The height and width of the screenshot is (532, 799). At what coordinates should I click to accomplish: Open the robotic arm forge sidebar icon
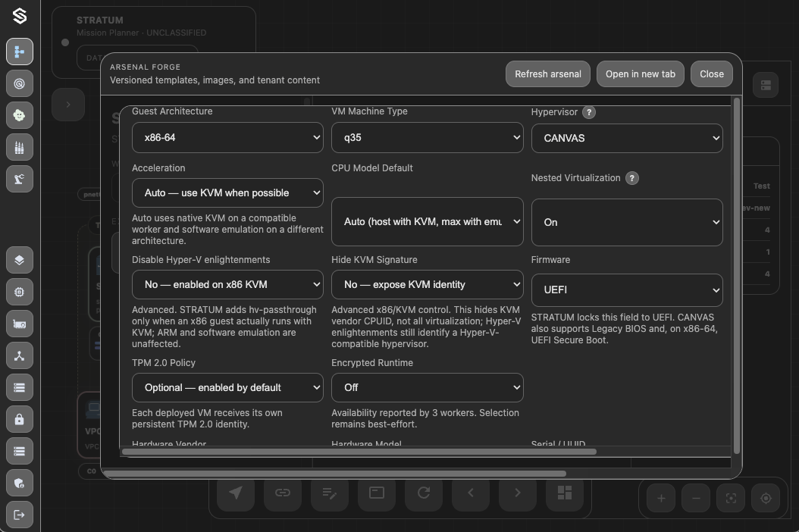tap(20, 179)
